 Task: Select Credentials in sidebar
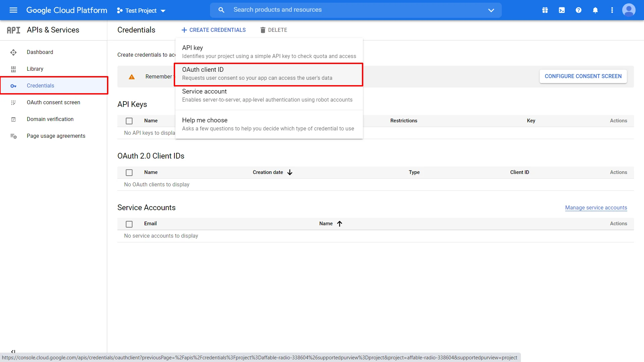(x=54, y=85)
